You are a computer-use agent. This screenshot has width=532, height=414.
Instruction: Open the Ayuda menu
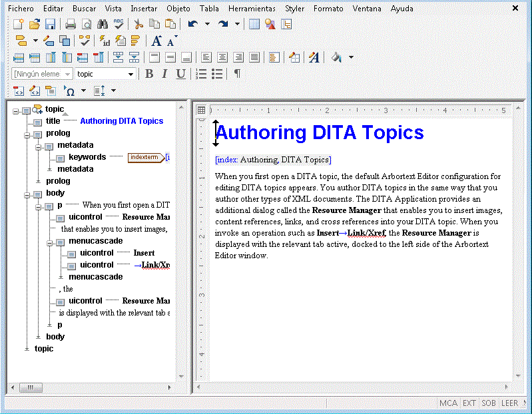(401, 9)
